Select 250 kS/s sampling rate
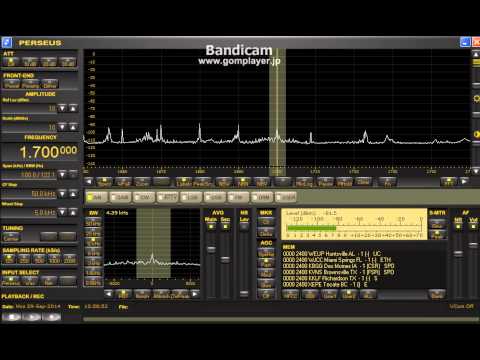 24,259
